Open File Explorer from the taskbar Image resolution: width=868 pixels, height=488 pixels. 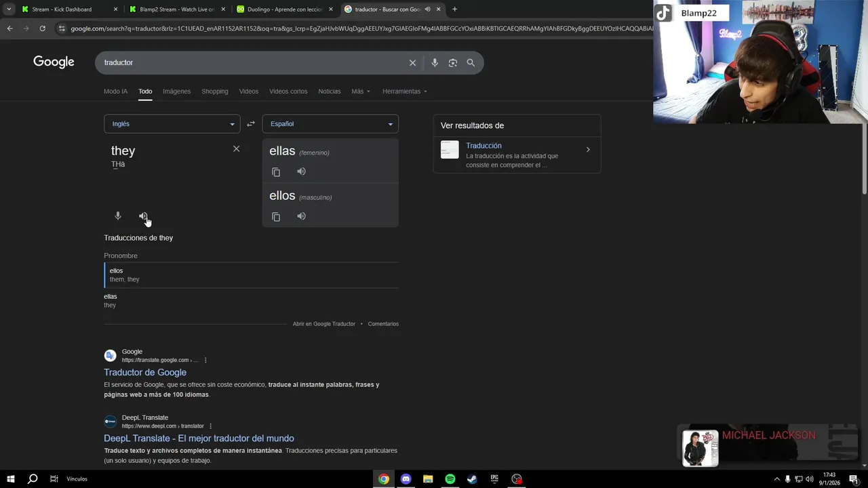[x=428, y=479]
